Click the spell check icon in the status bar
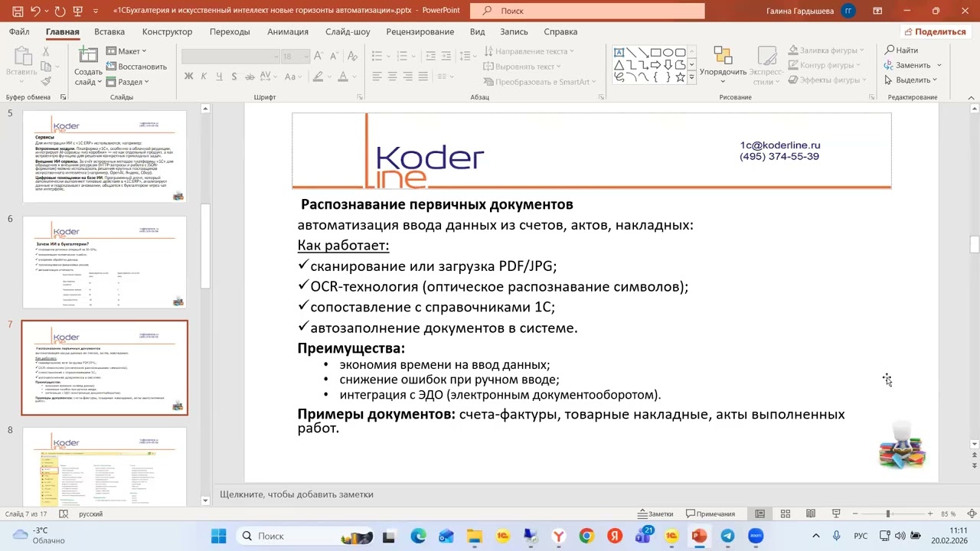980x551 pixels. 64,514
